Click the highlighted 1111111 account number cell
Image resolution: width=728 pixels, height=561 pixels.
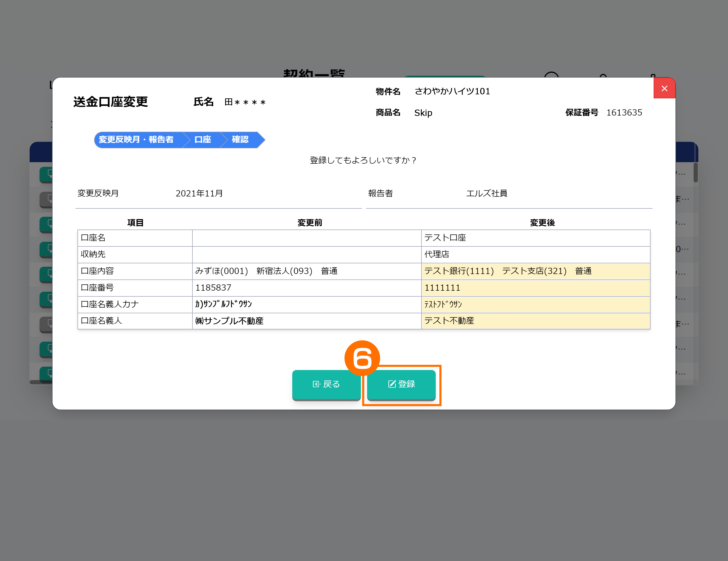(442, 288)
